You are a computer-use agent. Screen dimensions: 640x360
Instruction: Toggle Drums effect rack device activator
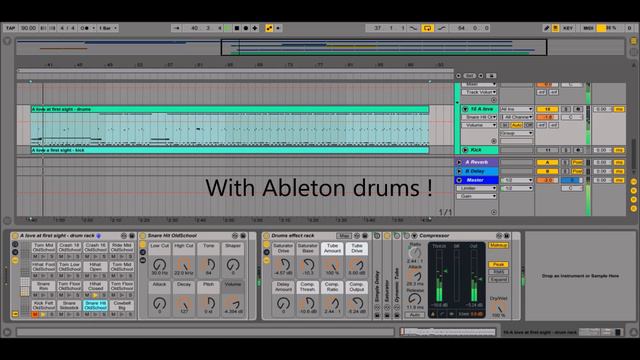(x=266, y=236)
